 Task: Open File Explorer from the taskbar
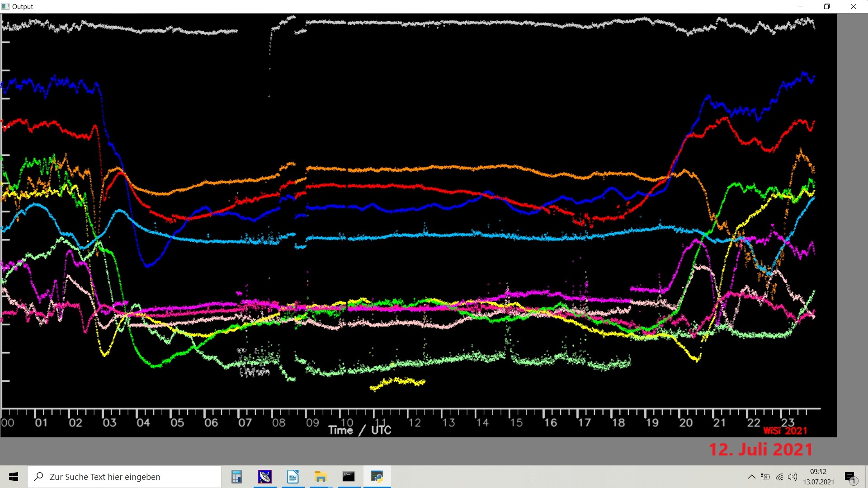pyautogui.click(x=321, y=477)
